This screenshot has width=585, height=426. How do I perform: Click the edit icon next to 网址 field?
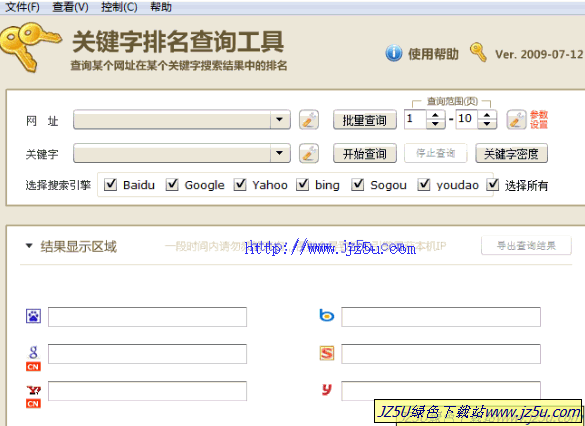click(309, 120)
